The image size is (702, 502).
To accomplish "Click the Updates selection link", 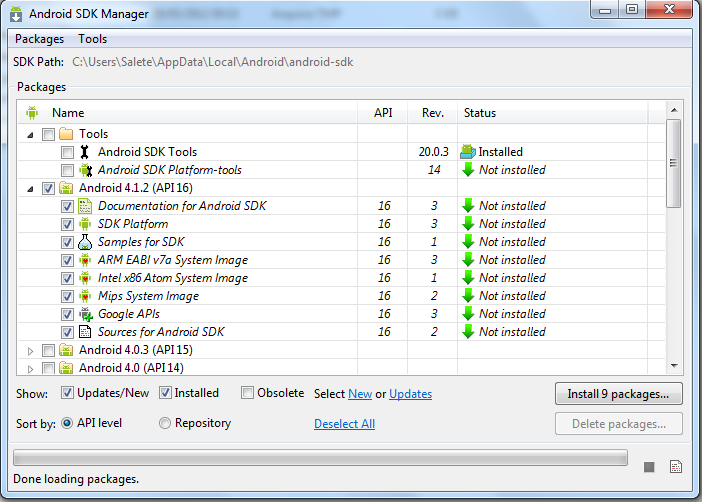I will click(411, 394).
